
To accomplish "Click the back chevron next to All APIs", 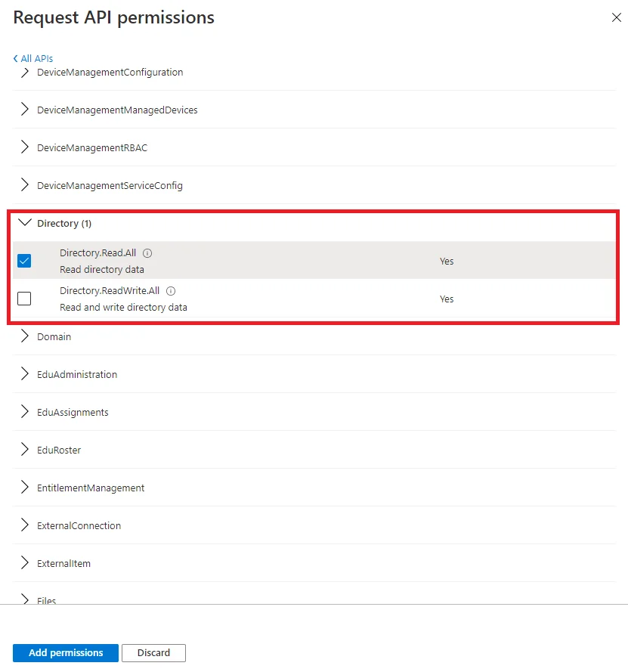I will 15,58.
